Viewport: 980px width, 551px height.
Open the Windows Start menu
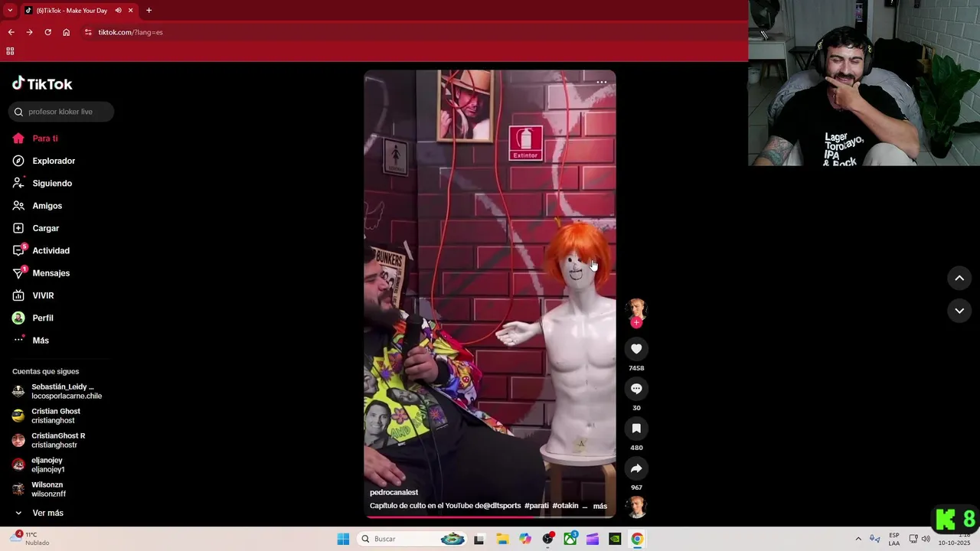click(343, 539)
